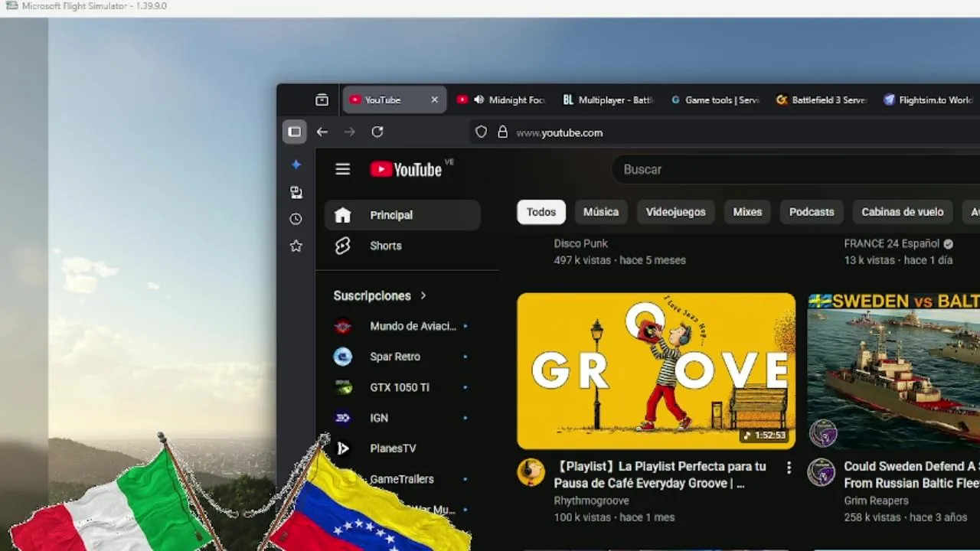Select the Mixes filter chip
Viewport: 980px width, 551px height.
pyautogui.click(x=747, y=212)
